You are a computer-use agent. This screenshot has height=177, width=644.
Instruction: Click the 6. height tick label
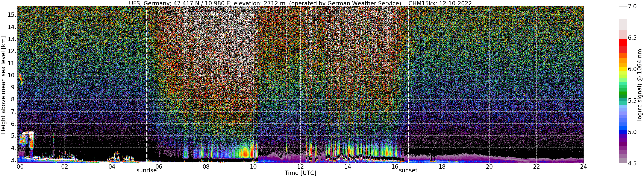pos(13,124)
